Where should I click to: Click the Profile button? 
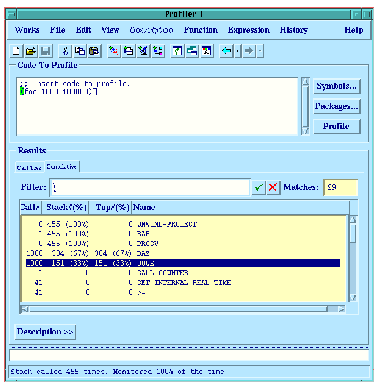pyautogui.click(x=337, y=126)
